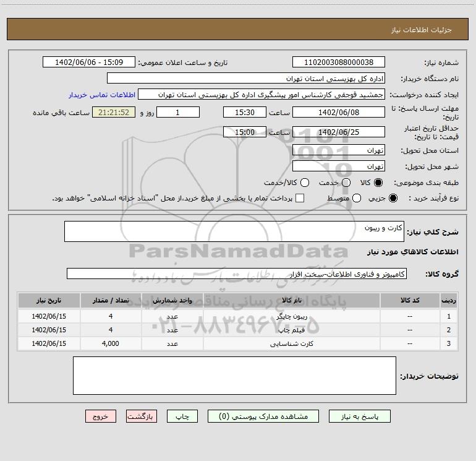The height and width of the screenshot is (461, 476).
Task: Choose the متوسط purchase type radio
Action: [357, 198]
